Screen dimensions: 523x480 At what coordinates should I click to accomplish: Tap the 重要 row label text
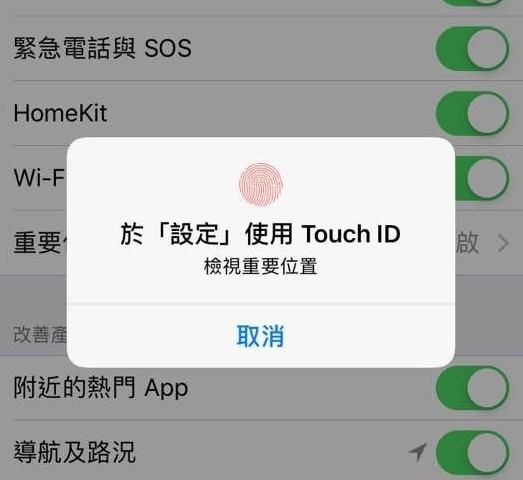[40, 243]
